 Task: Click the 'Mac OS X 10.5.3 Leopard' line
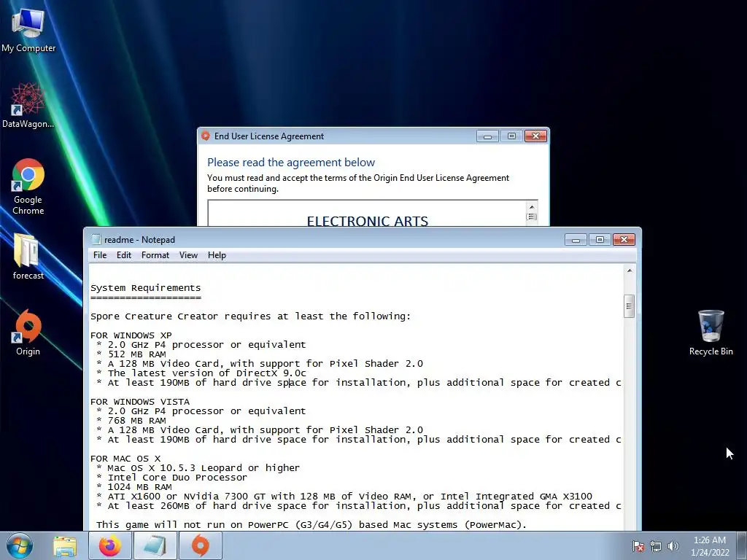click(198, 468)
